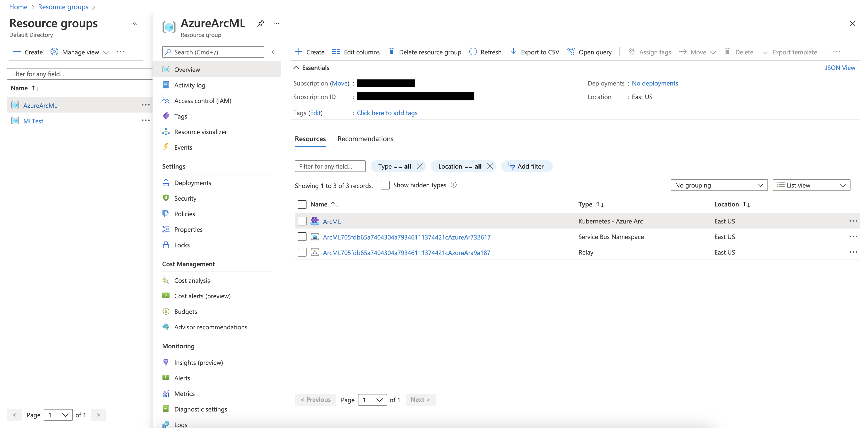The width and height of the screenshot is (868, 428).
Task: Open the Relay row ellipsis menu
Action: coord(853,252)
